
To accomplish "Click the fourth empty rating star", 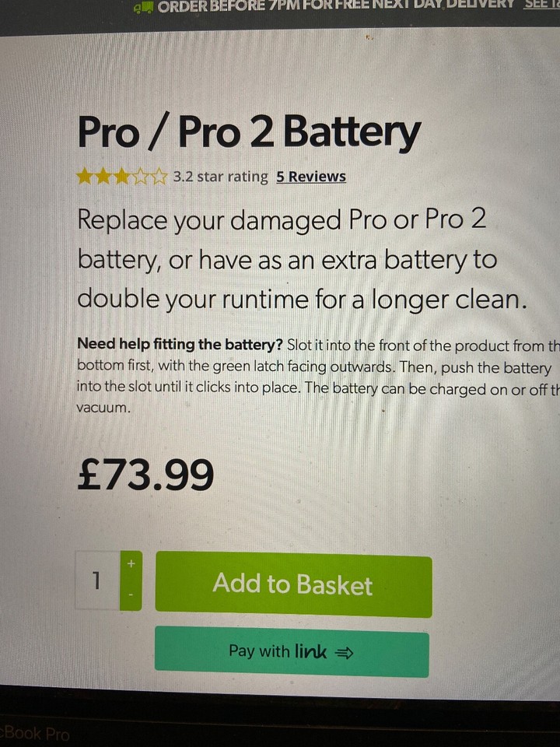I will click(x=140, y=177).
